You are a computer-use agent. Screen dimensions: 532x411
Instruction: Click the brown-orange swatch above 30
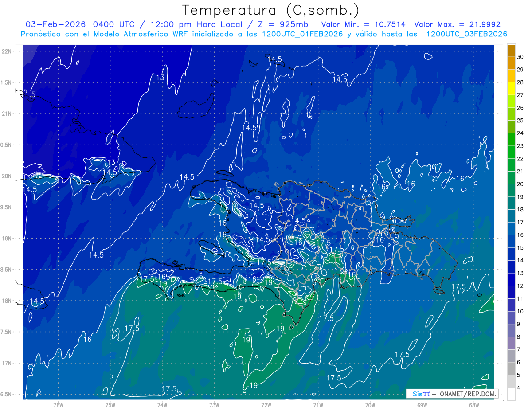(511, 51)
